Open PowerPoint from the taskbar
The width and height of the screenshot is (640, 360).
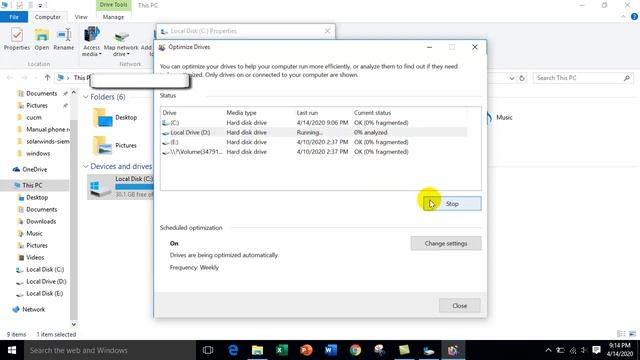point(306,350)
